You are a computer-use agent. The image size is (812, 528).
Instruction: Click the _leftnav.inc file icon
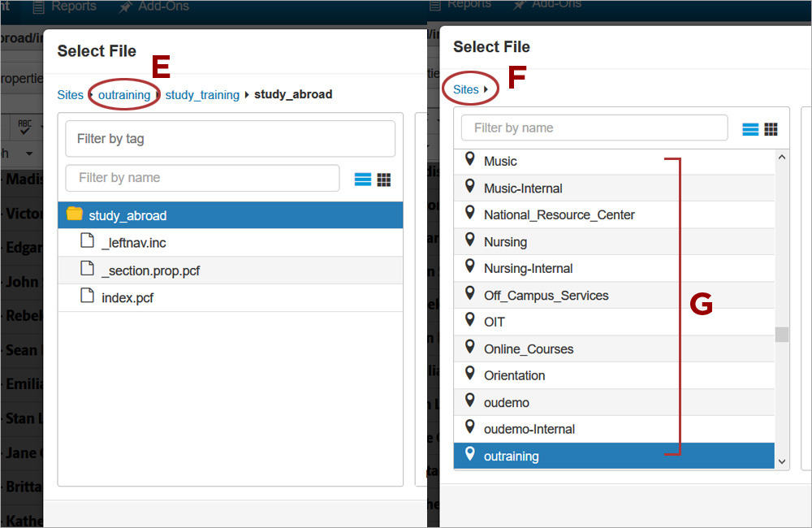[87, 241]
